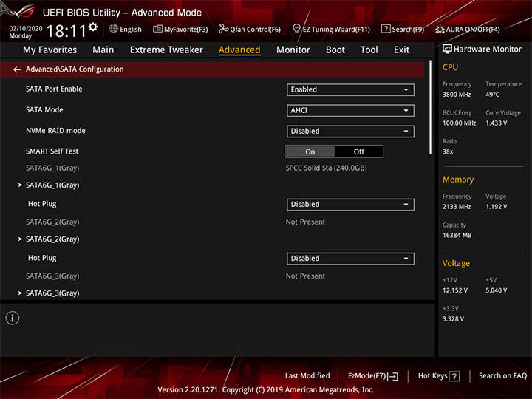The height and width of the screenshot is (399, 532).
Task: Click Memory frequency value 2133 MHz
Action: point(457,207)
